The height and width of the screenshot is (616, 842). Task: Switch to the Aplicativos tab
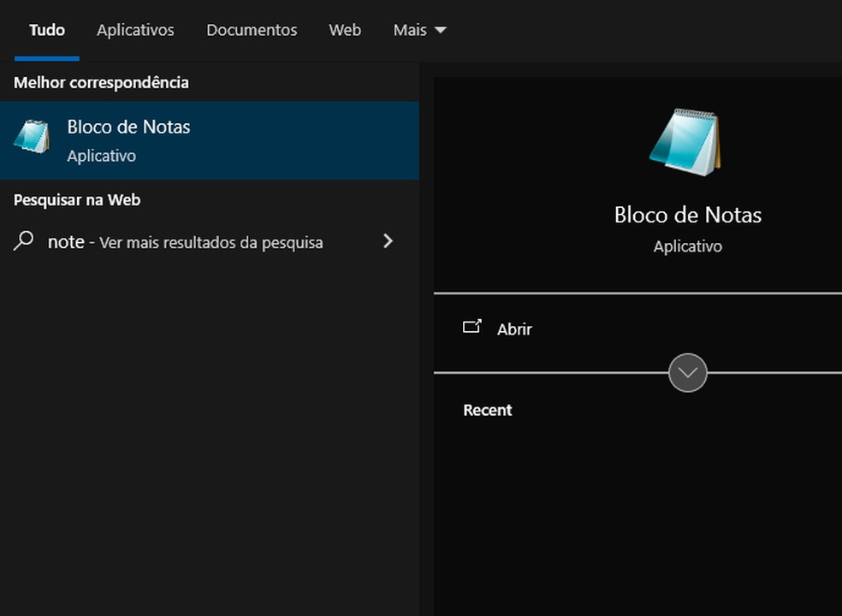click(x=135, y=30)
